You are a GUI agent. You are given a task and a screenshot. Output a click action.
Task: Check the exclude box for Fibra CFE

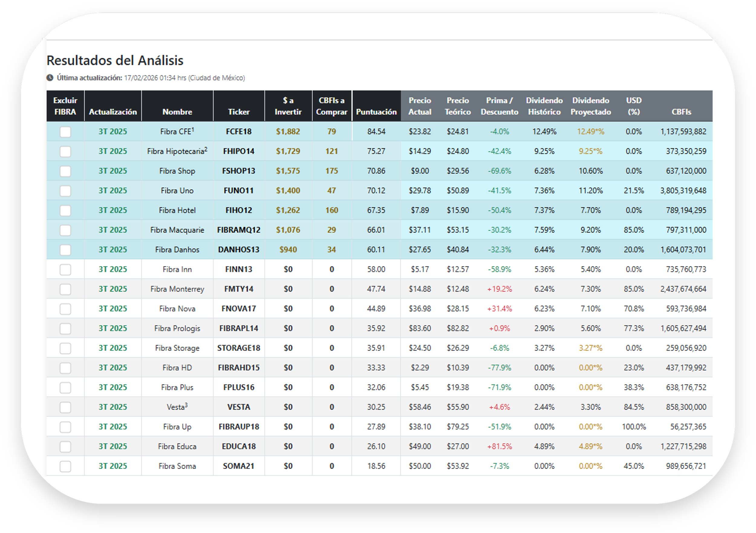65,132
